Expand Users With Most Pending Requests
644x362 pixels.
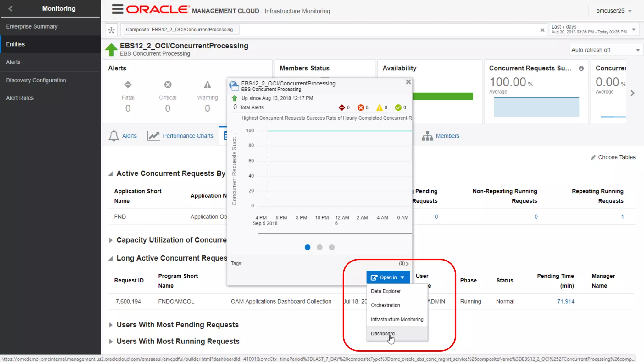111,325
